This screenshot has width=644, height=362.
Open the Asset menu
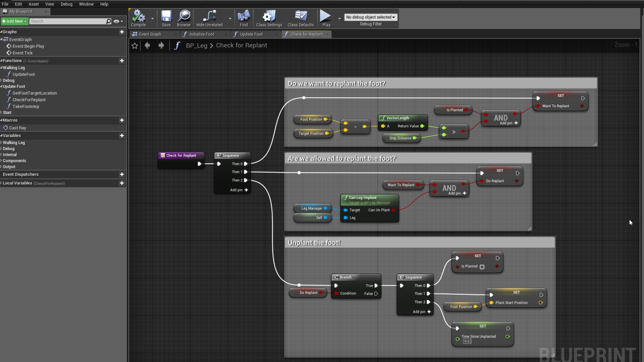(x=34, y=4)
